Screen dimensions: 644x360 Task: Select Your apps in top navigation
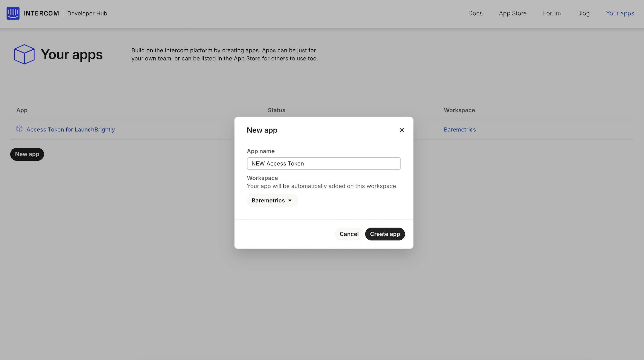pyautogui.click(x=620, y=13)
